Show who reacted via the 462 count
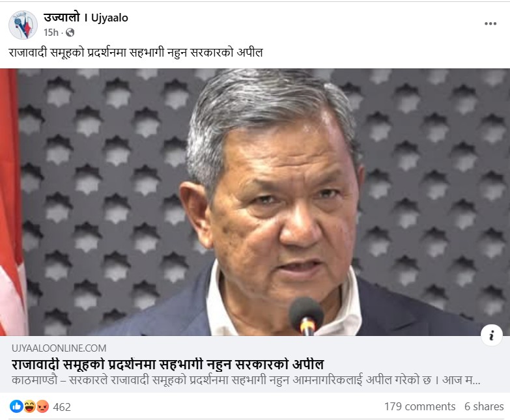The height and width of the screenshot is (420, 510). (x=62, y=407)
